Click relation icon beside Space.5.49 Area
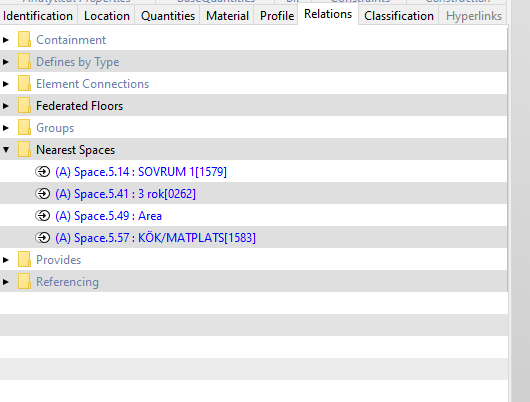 point(43,216)
